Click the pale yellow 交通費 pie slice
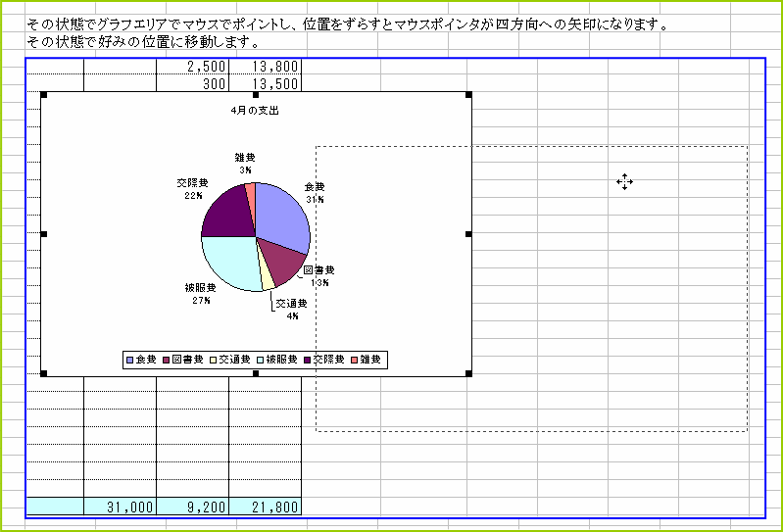783x532 pixels. pos(267,279)
